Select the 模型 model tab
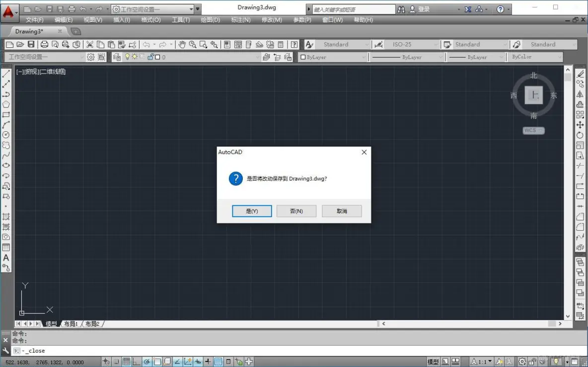This screenshot has width=588, height=367. coord(51,324)
